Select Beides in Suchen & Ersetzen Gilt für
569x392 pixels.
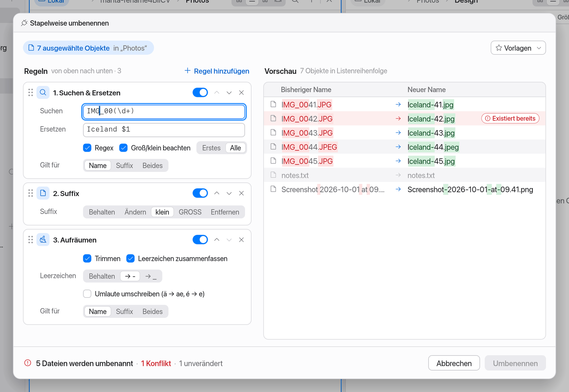153,166
